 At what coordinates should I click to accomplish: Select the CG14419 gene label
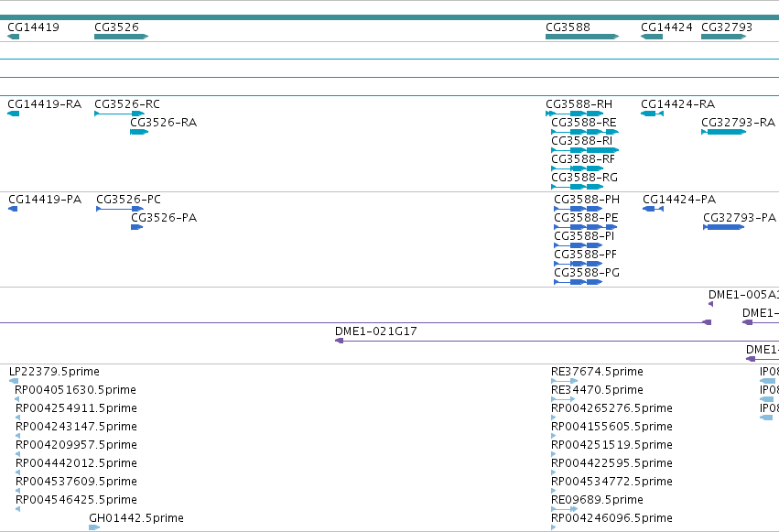coord(33,27)
